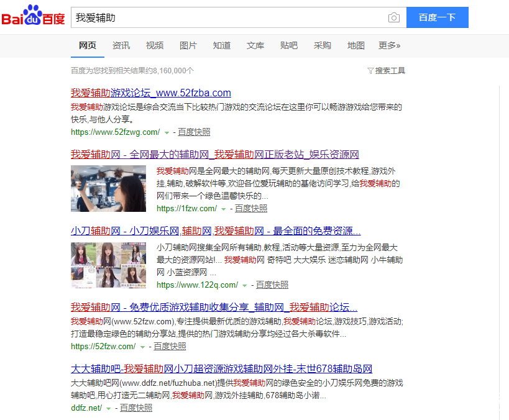Viewport: 509px width, 420px height.
Task: Open result 我爱辅助游戏论坛_www.52fzba.com
Action: click(151, 93)
